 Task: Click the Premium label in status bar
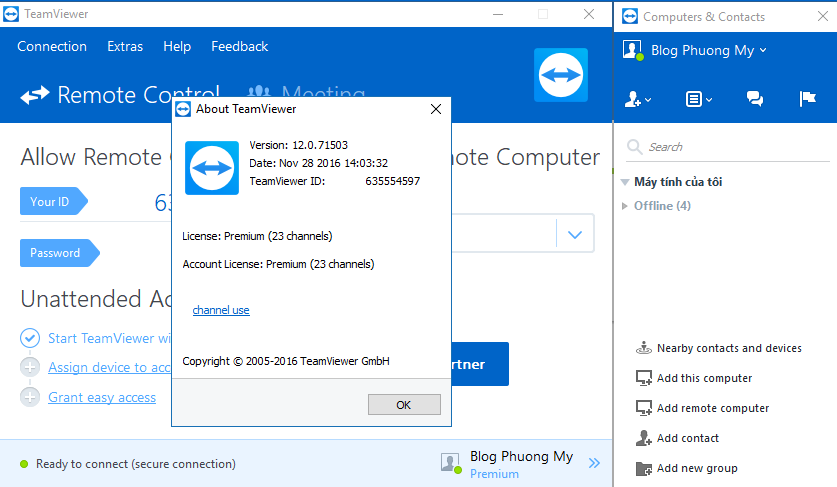[494, 474]
